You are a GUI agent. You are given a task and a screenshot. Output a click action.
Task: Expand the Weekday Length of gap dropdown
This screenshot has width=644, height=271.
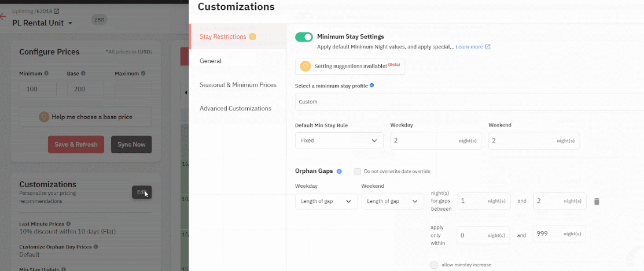click(x=326, y=201)
